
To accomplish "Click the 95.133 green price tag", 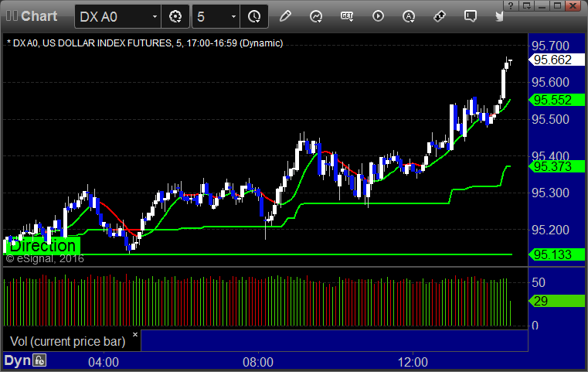I will [556, 254].
